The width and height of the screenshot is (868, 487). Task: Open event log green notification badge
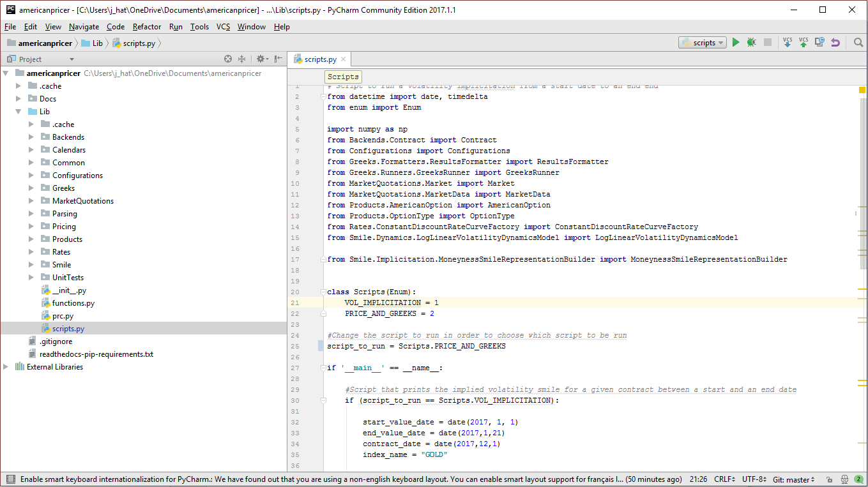tap(859, 479)
